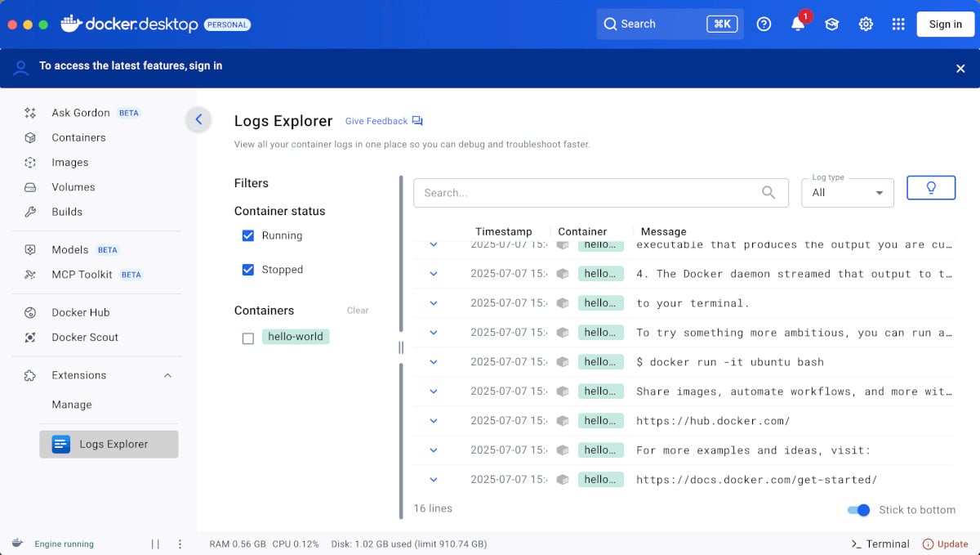Open the engine three-dot menu in status bar

[180, 544]
